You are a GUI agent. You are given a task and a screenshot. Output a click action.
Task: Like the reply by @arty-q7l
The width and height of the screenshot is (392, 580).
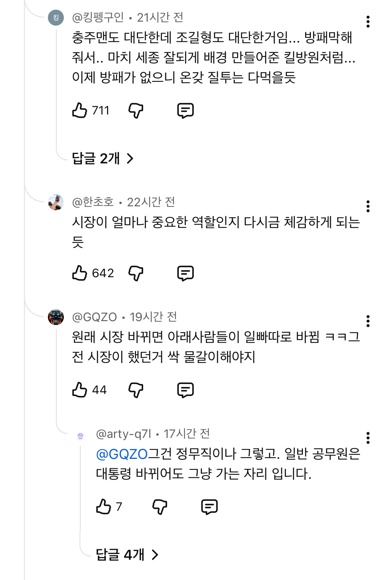[103, 506]
